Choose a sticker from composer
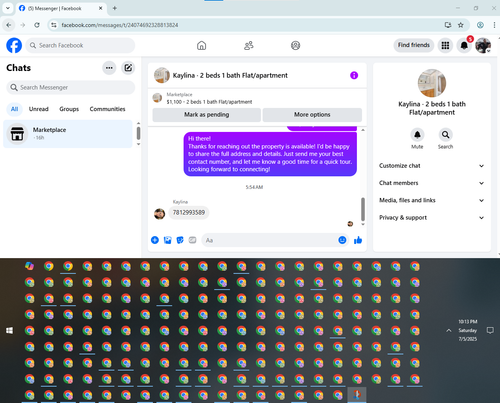 coord(180,240)
